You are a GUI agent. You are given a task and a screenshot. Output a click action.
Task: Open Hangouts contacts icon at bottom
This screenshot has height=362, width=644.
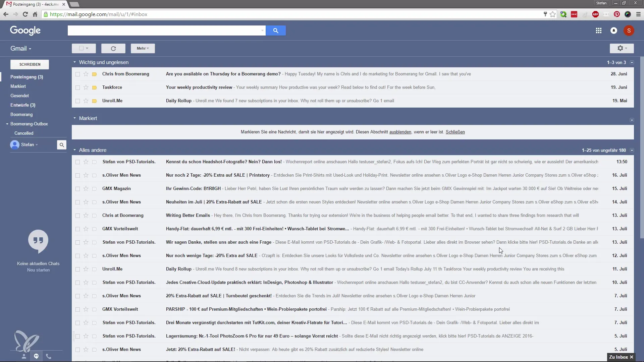point(24,356)
